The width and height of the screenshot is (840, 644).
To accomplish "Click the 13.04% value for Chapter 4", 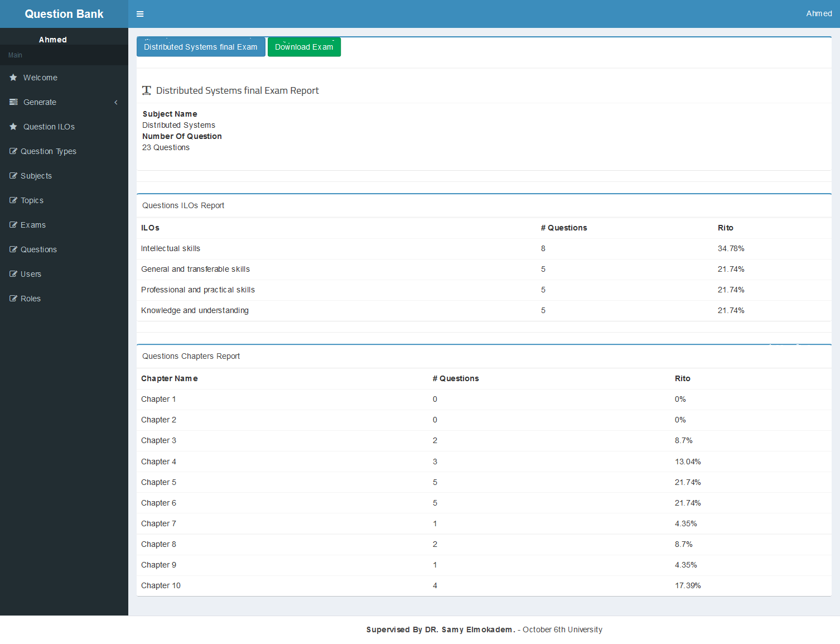I will pos(688,462).
